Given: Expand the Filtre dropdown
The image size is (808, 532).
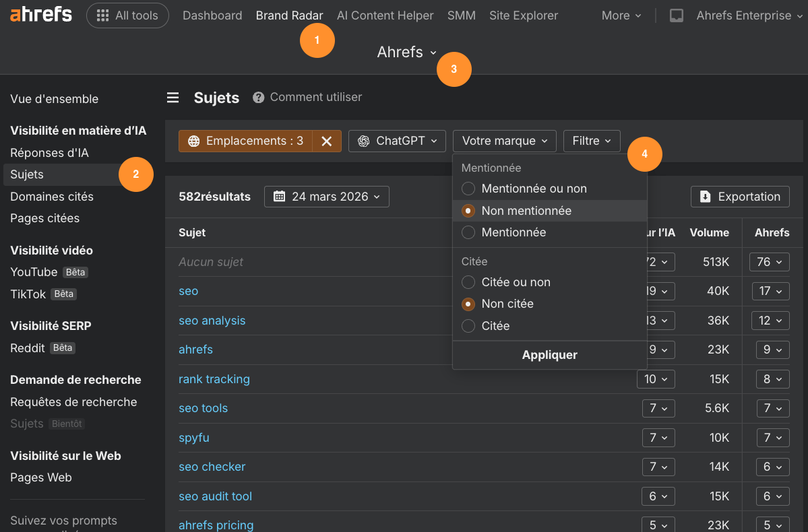Looking at the screenshot, I should point(591,141).
